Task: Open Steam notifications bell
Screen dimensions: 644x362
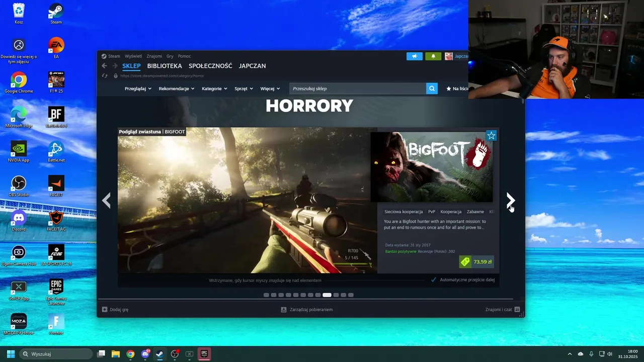Action: (x=433, y=56)
